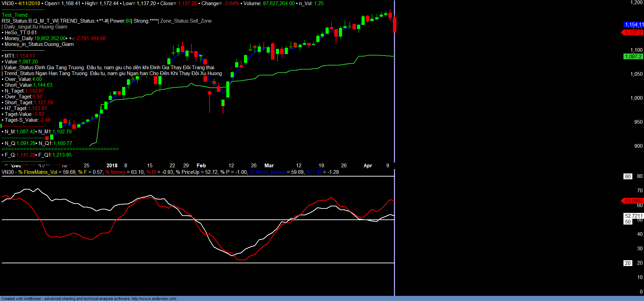Click the 2018 year label on axis
Viewport: 644px width, 301px height.
click(x=112, y=166)
